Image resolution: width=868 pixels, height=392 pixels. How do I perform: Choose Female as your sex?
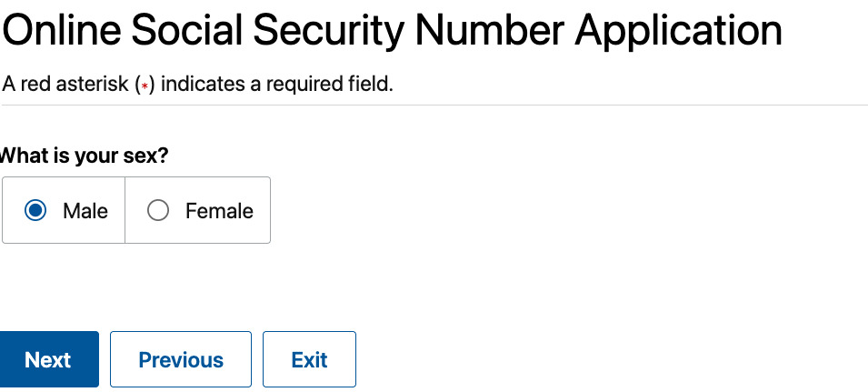(x=158, y=211)
